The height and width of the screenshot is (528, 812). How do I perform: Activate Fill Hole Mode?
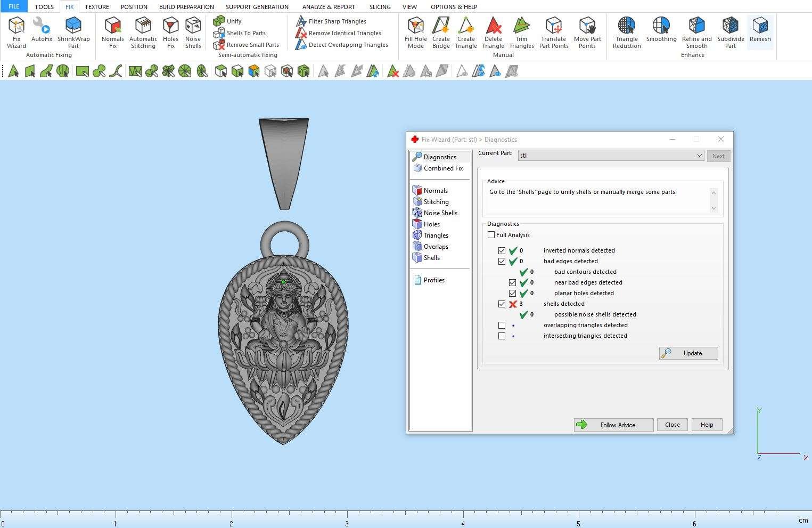click(x=415, y=33)
